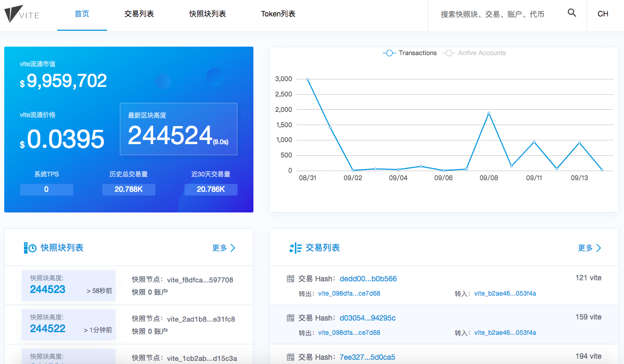Open receiver vite_b2ae46...053f4a of the 121 vite transaction
Viewport: 624px width, 364px height.
coord(505,294)
